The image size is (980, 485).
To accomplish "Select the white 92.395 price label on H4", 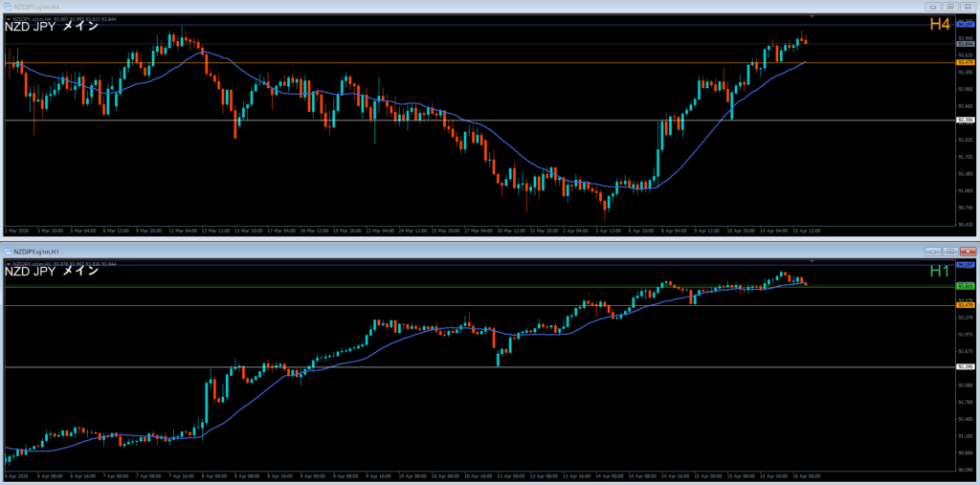I will coord(965,120).
